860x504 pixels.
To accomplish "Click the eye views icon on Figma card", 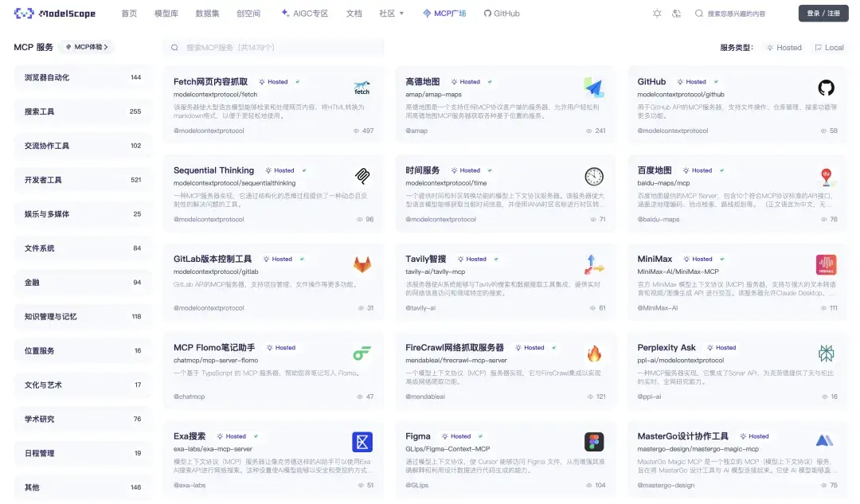I will pyautogui.click(x=589, y=486).
